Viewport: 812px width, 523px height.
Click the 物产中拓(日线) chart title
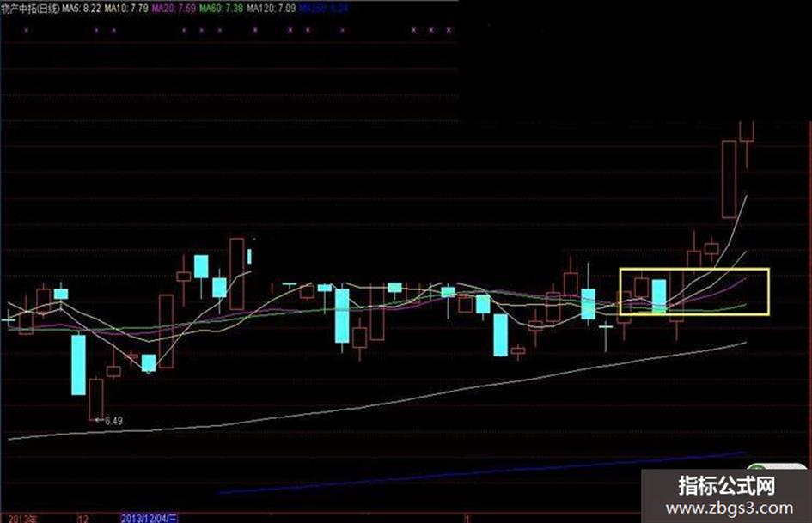pos(30,9)
